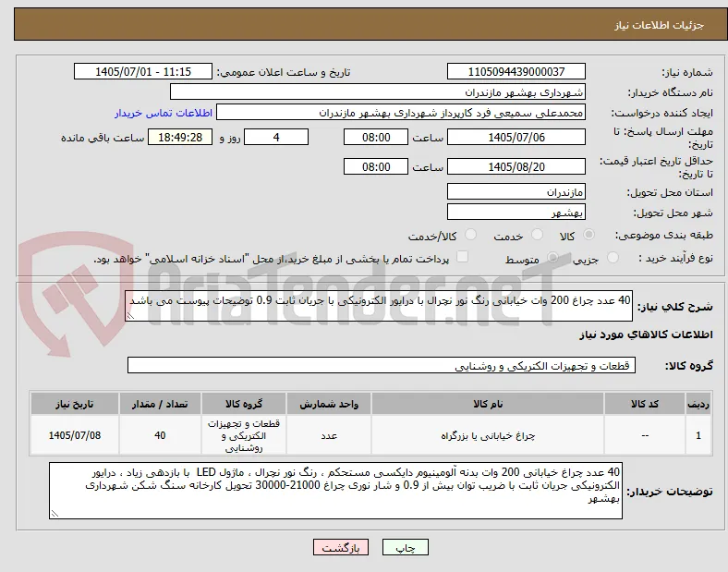Click the response deadline time 08:00 field

pos(376,138)
